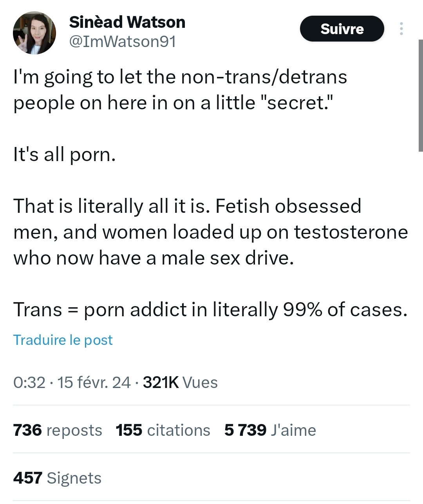Image resolution: width=423 pixels, height=504 pixels.
Task: Open the 0:32 · 15 févr. 24 timestamp
Action: pos(72,382)
